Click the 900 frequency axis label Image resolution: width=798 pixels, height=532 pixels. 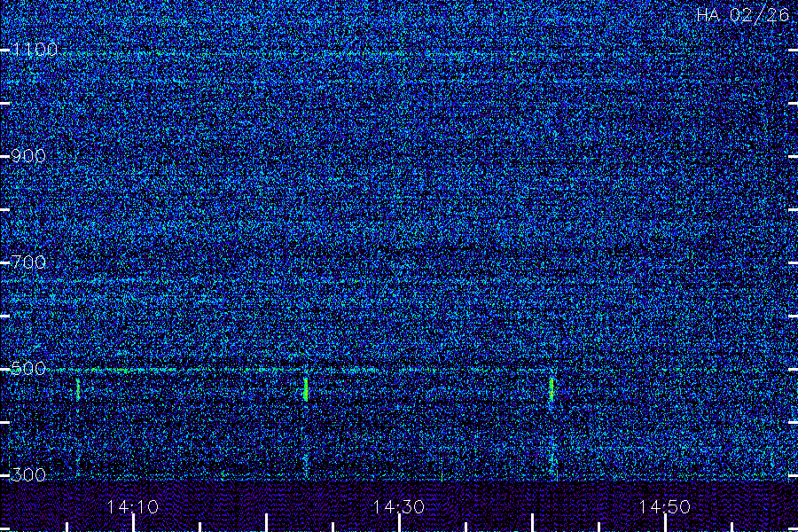tap(28, 156)
